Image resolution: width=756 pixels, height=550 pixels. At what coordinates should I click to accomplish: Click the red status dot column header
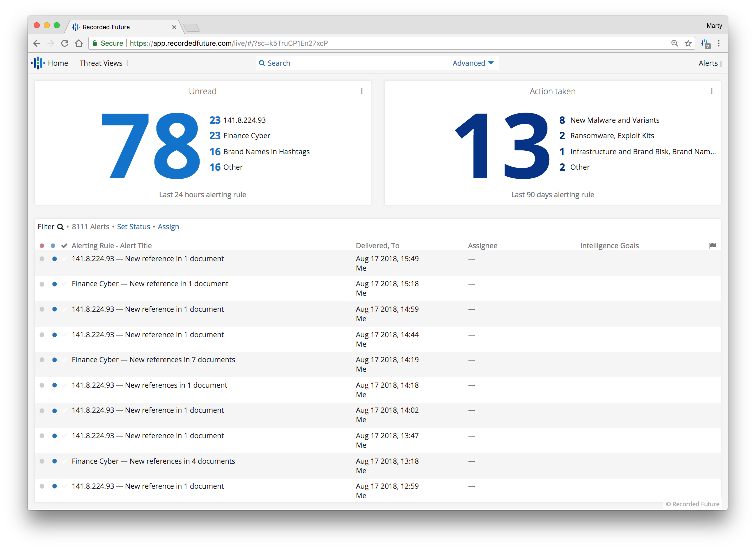point(42,246)
